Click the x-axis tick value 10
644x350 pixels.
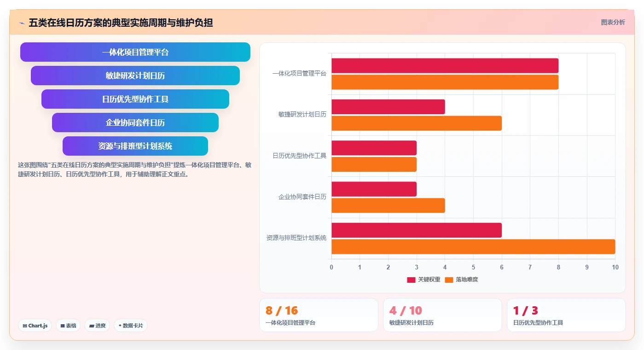click(615, 267)
